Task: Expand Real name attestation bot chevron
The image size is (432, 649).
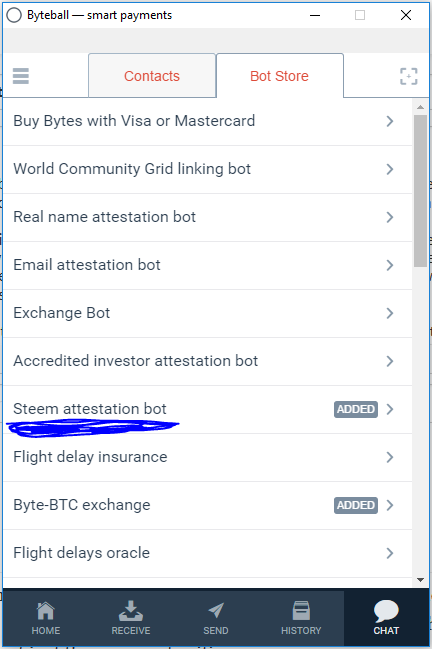Action: pos(389,217)
